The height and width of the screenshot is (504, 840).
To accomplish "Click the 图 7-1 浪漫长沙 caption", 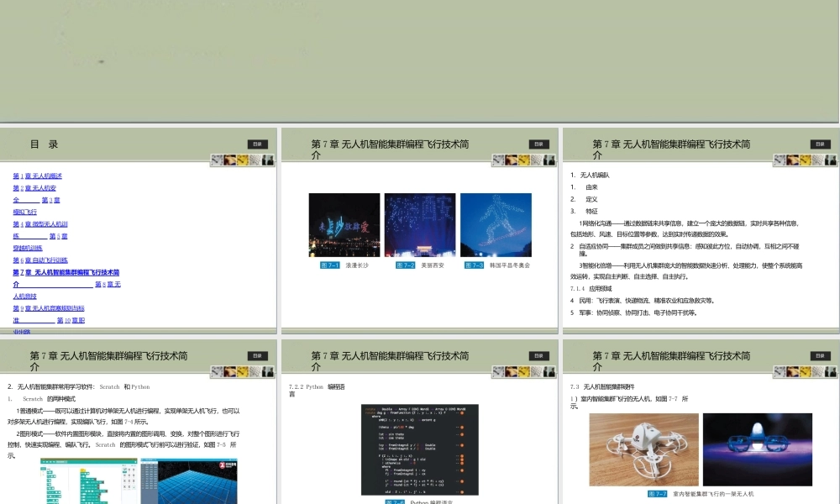I will pyautogui.click(x=344, y=265).
